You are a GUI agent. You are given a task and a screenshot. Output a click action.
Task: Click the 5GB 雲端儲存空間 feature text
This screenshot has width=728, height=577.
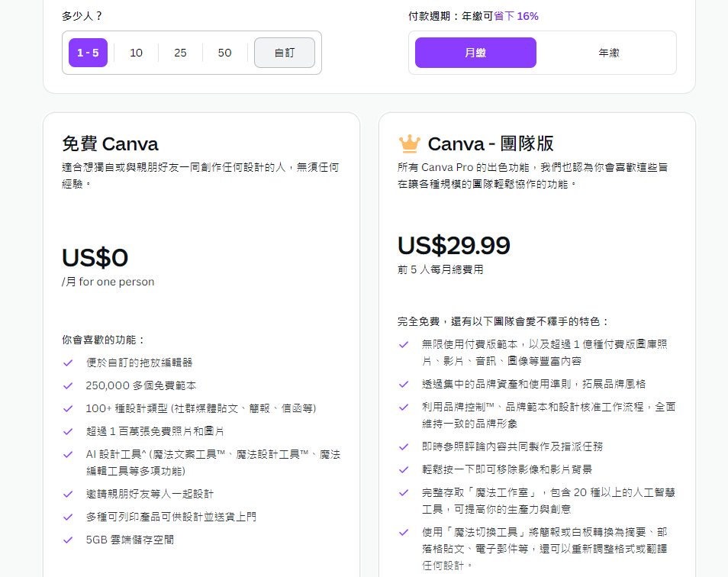(130, 540)
